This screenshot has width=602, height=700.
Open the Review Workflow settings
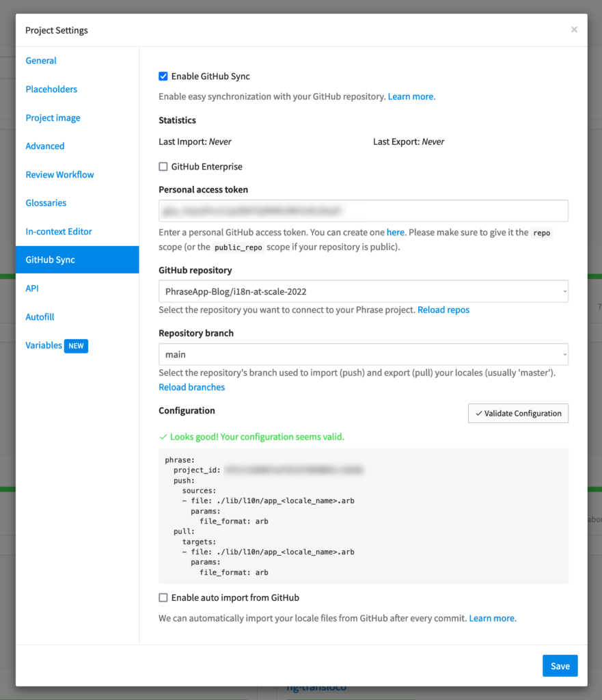tap(59, 174)
